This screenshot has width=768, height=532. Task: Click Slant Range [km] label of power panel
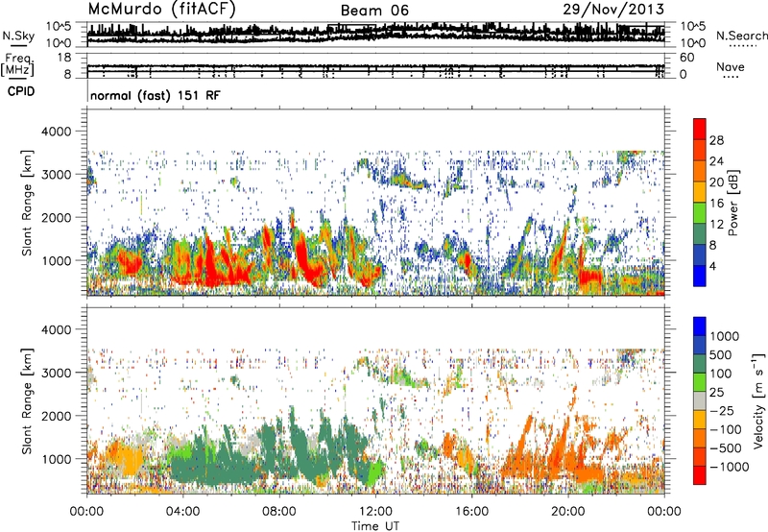[x=27, y=203]
